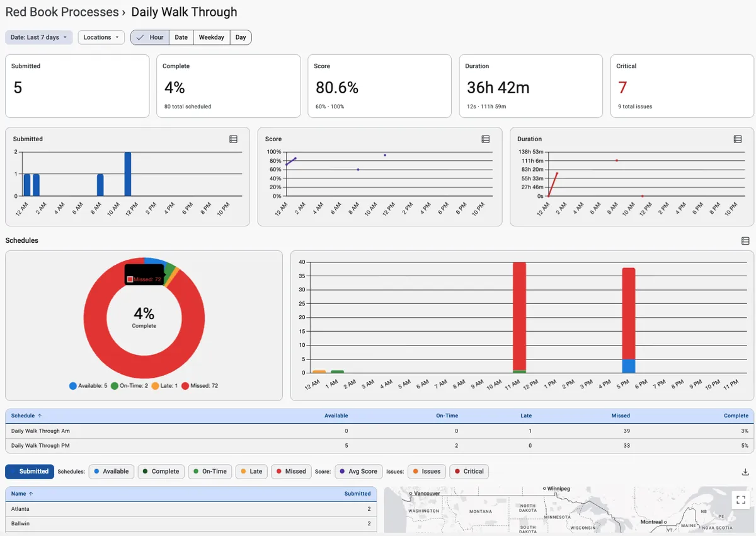Switch grouping to Weekday

coord(212,37)
